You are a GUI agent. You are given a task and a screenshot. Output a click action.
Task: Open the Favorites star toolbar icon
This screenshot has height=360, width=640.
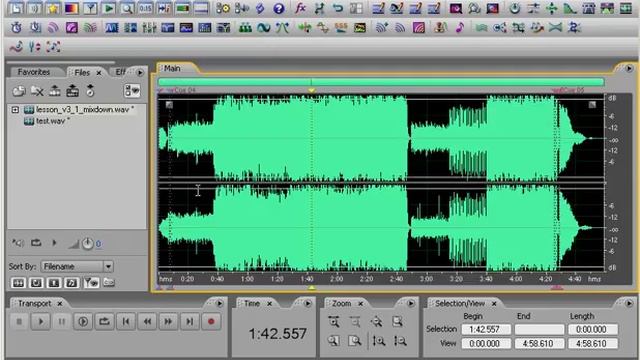53,8
